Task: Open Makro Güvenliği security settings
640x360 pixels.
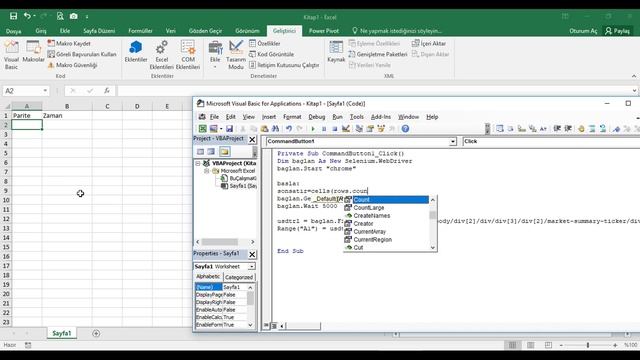Action: click(x=72, y=65)
